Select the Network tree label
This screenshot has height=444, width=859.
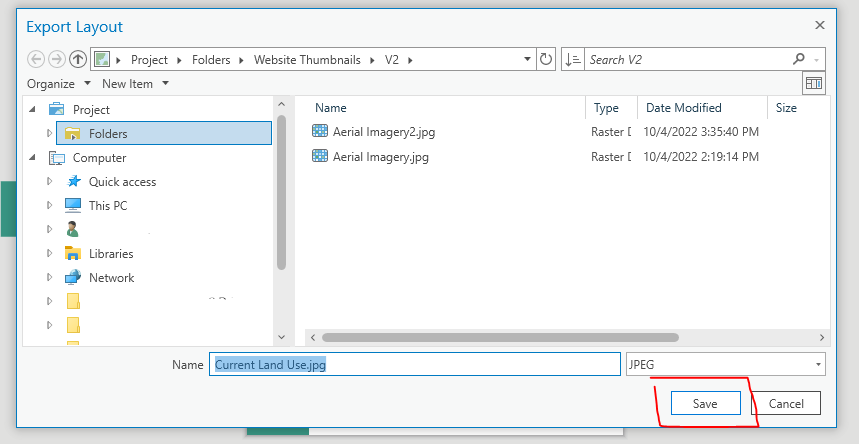click(112, 278)
